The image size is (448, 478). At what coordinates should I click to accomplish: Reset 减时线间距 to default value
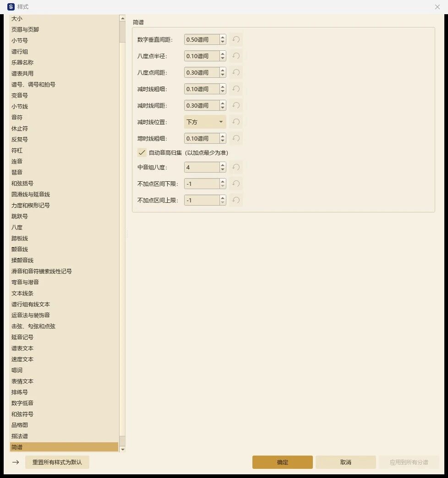pyautogui.click(x=236, y=105)
